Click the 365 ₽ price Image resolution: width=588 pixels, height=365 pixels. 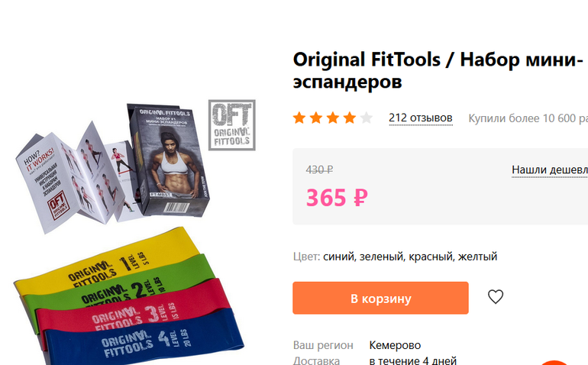pyautogui.click(x=337, y=198)
